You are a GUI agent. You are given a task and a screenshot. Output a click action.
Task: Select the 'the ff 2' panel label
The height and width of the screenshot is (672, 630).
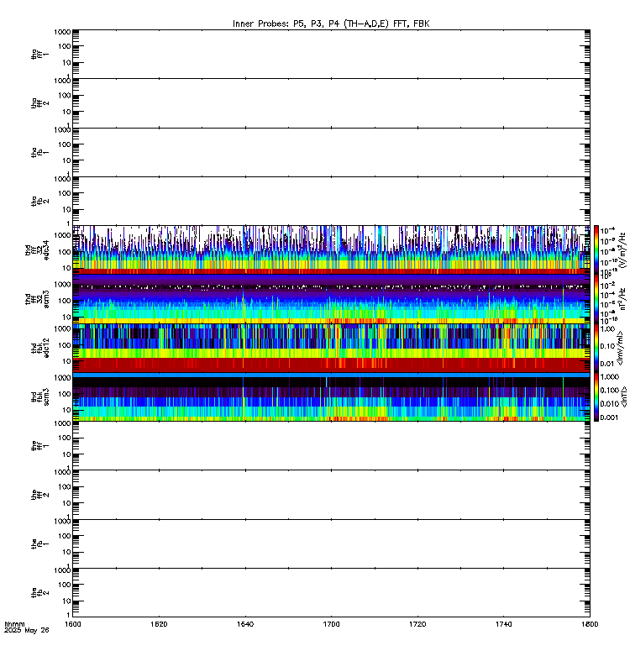point(39,495)
